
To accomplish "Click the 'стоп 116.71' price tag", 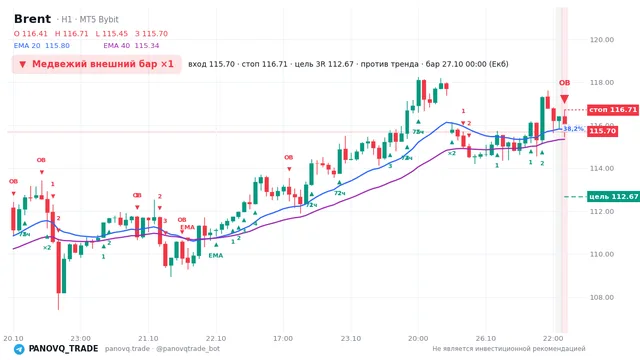I will click(613, 110).
